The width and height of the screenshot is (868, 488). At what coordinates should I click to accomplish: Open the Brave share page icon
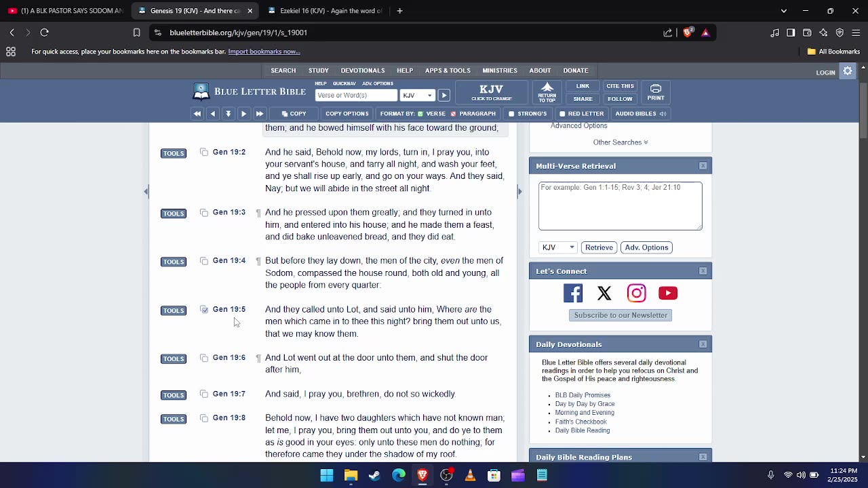[668, 33]
